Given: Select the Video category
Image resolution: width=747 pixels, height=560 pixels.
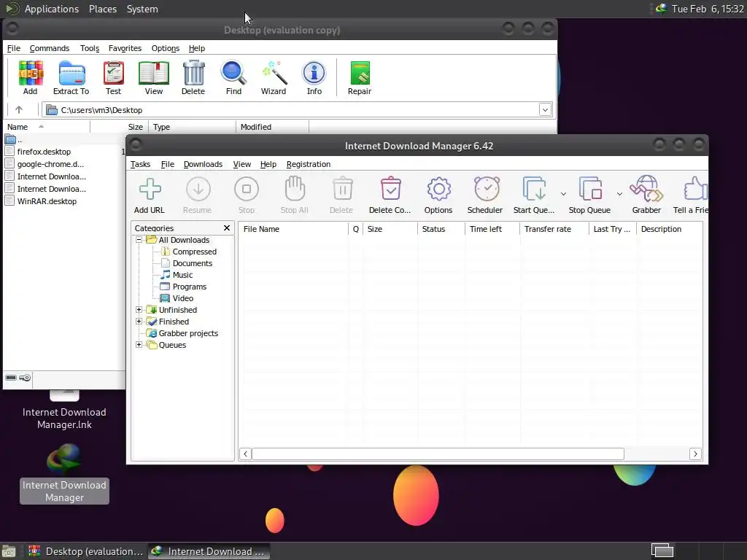Looking at the screenshot, I should [x=183, y=298].
